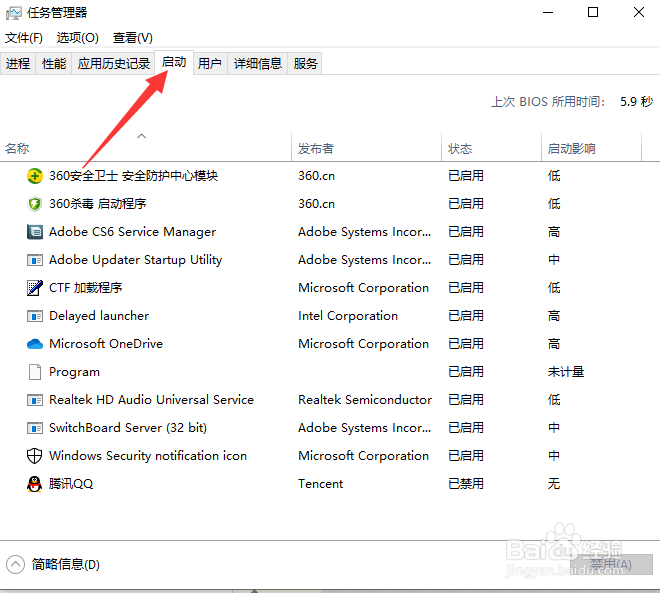Switch to the 用户 tab

(210, 64)
